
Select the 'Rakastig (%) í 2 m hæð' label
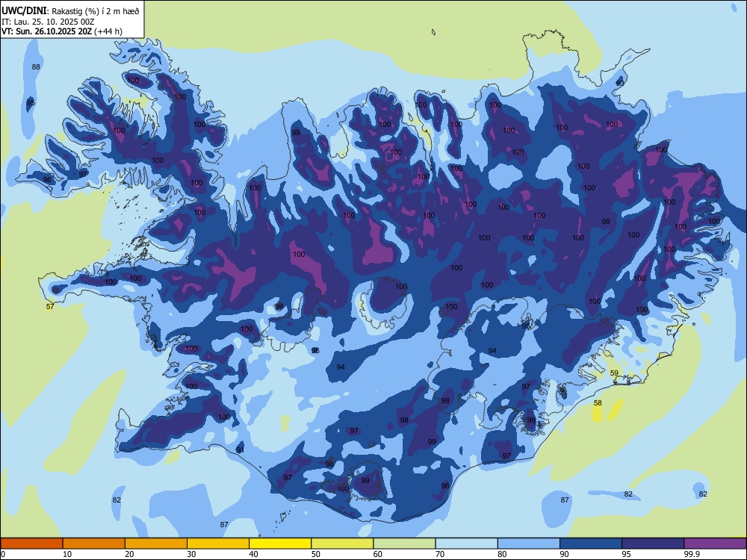pyautogui.click(x=95, y=11)
